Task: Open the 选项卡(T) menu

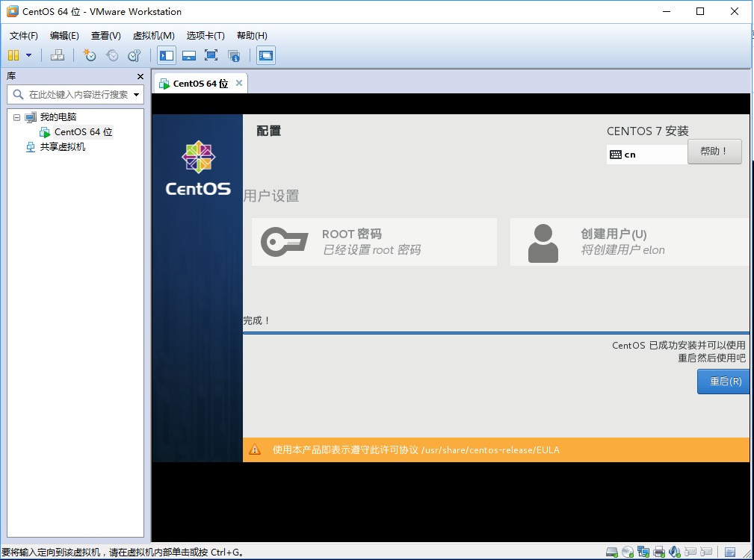Action: pyautogui.click(x=206, y=36)
